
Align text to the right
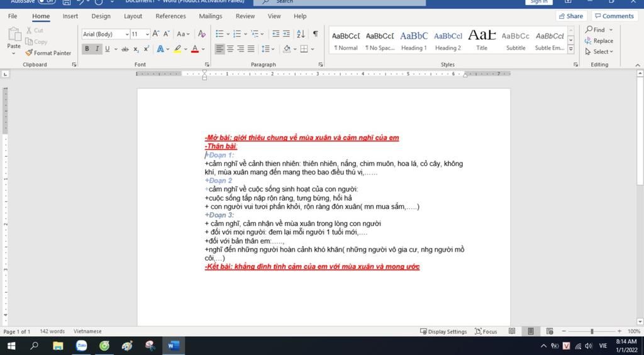point(240,49)
